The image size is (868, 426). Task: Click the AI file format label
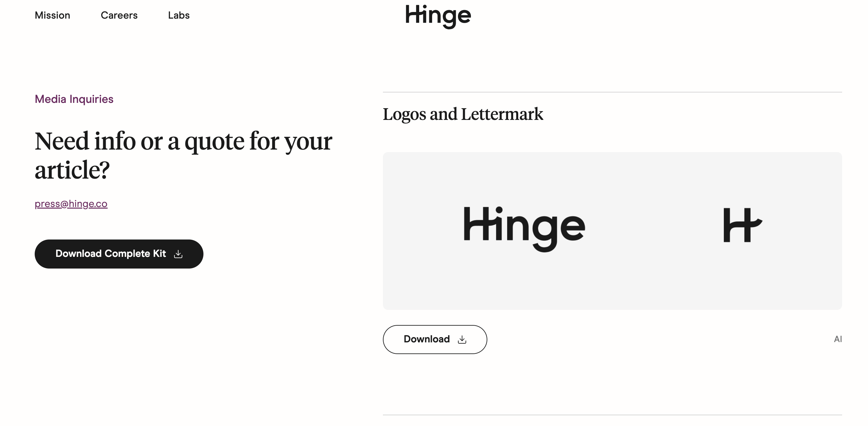(838, 339)
